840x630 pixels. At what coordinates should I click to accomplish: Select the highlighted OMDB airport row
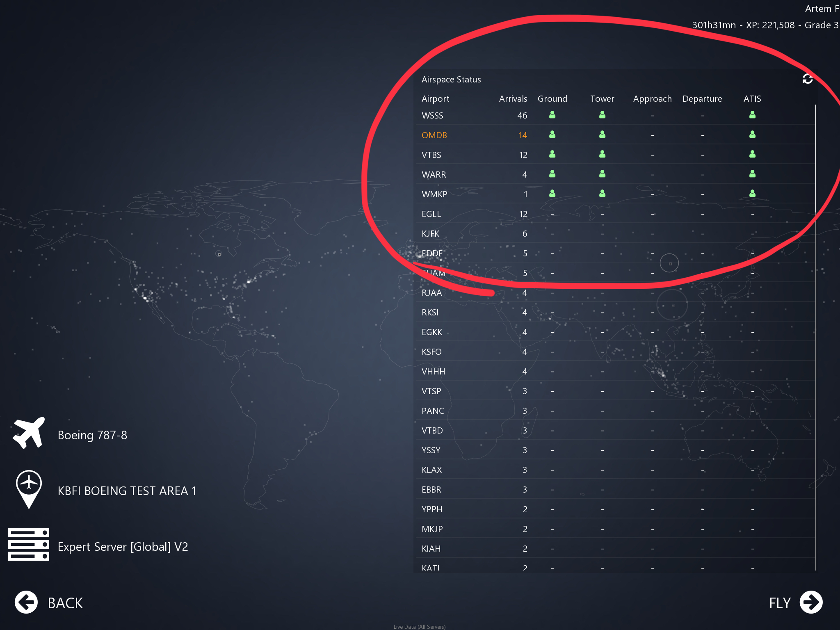[434, 135]
